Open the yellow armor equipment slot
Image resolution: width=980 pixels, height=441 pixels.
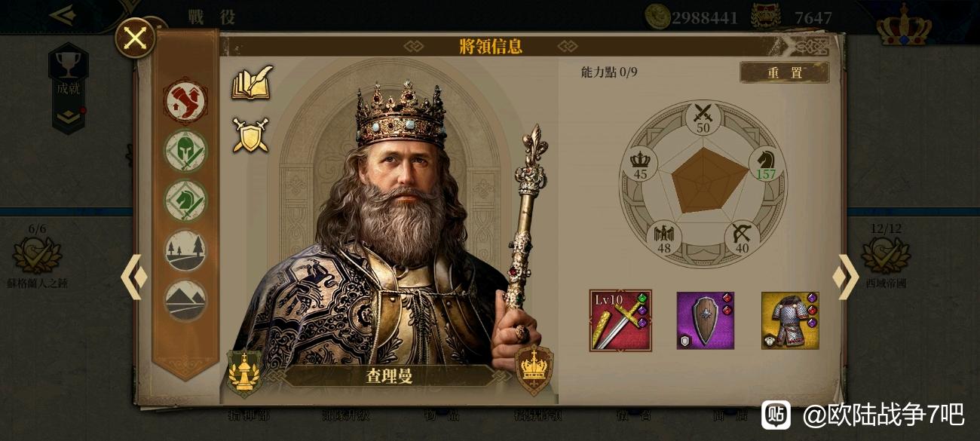tap(790, 320)
